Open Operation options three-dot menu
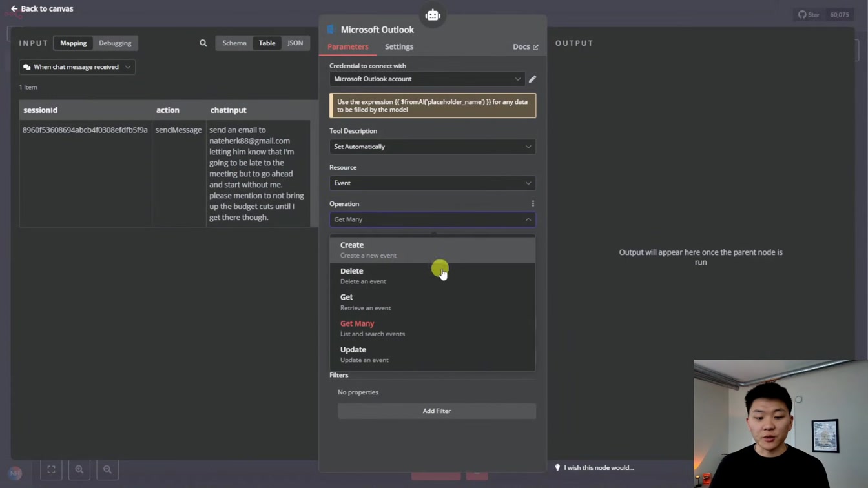Screen dimensions: 868x488 [x=533, y=204]
